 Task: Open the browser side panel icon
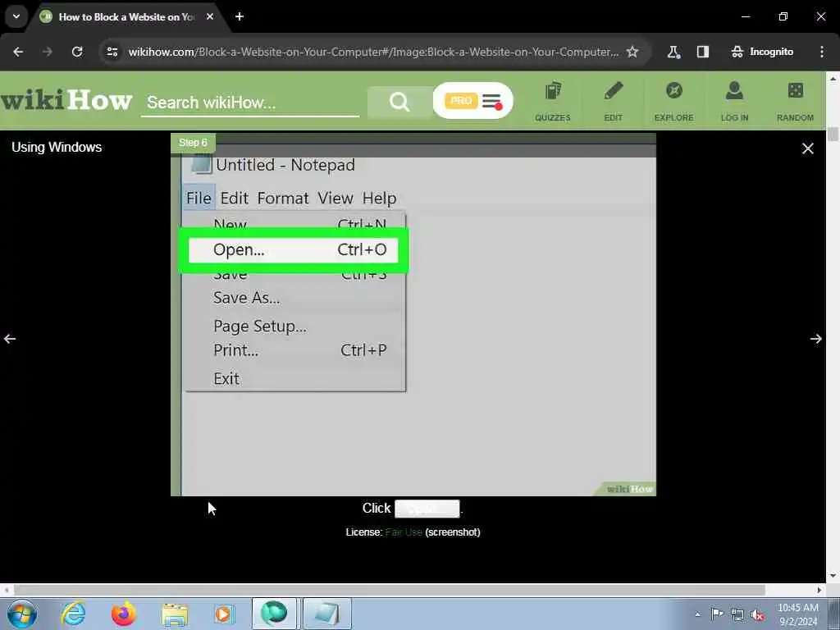click(x=703, y=52)
